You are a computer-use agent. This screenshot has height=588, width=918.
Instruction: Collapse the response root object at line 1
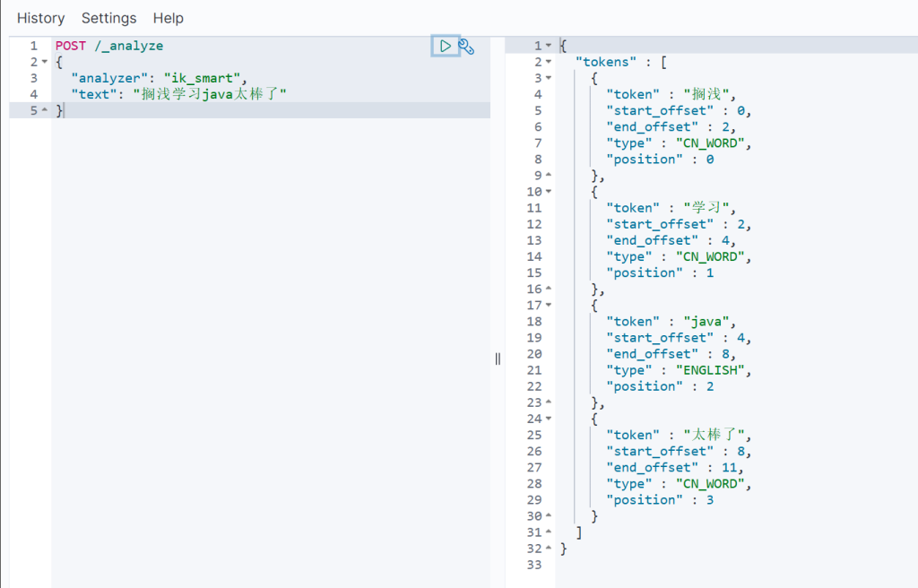(549, 46)
